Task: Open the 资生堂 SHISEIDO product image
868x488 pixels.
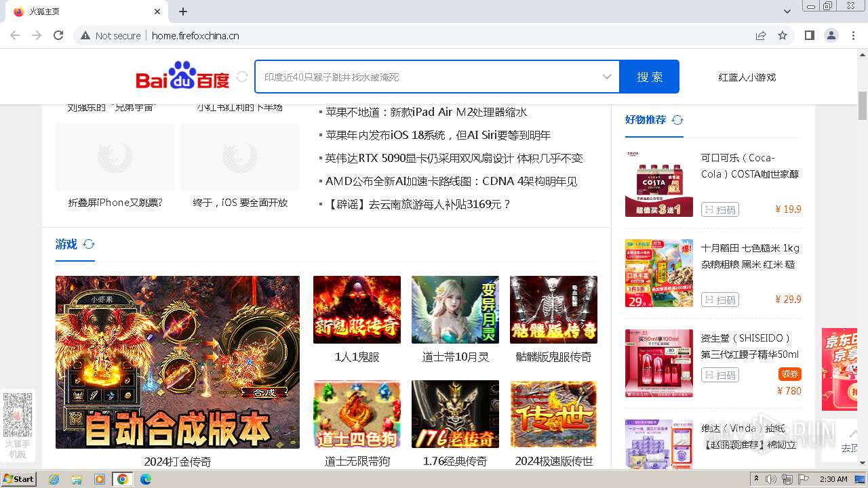Action: 659,363
